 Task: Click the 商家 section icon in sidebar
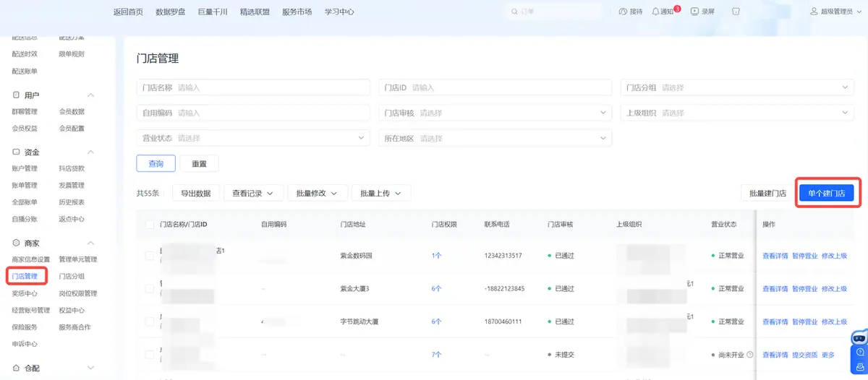click(x=16, y=243)
